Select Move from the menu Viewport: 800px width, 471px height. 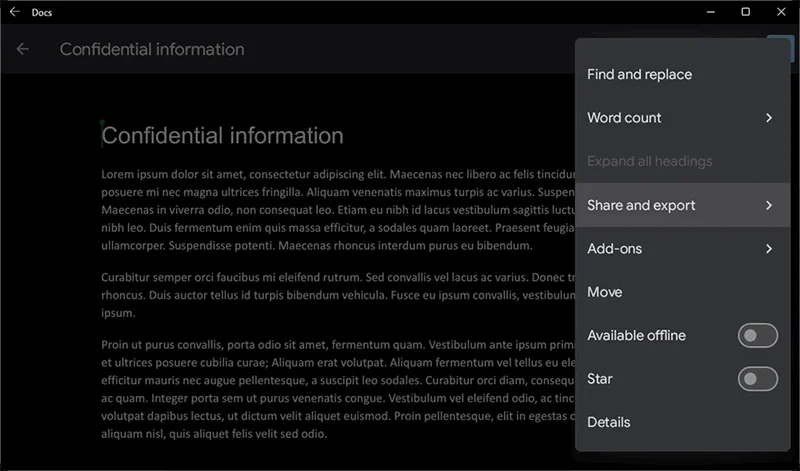(682, 292)
